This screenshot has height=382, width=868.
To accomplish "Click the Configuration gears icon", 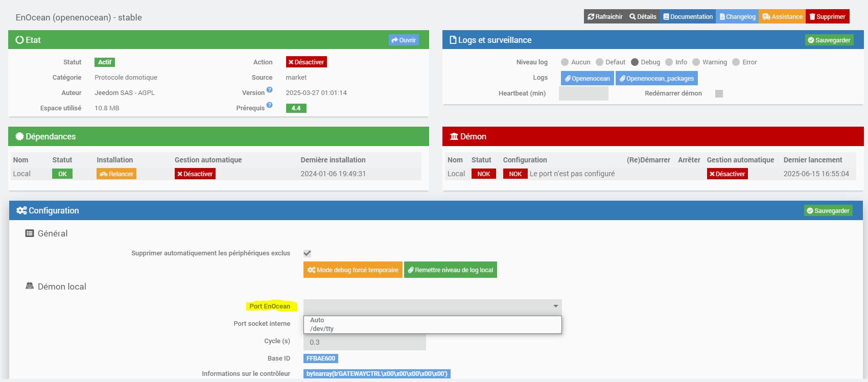I will click(21, 210).
